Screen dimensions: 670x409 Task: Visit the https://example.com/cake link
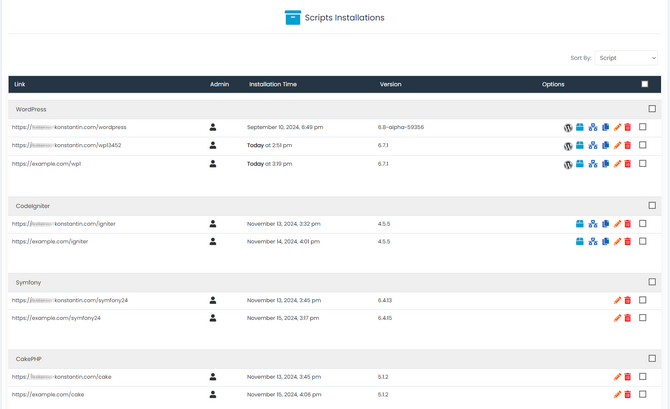click(48, 395)
